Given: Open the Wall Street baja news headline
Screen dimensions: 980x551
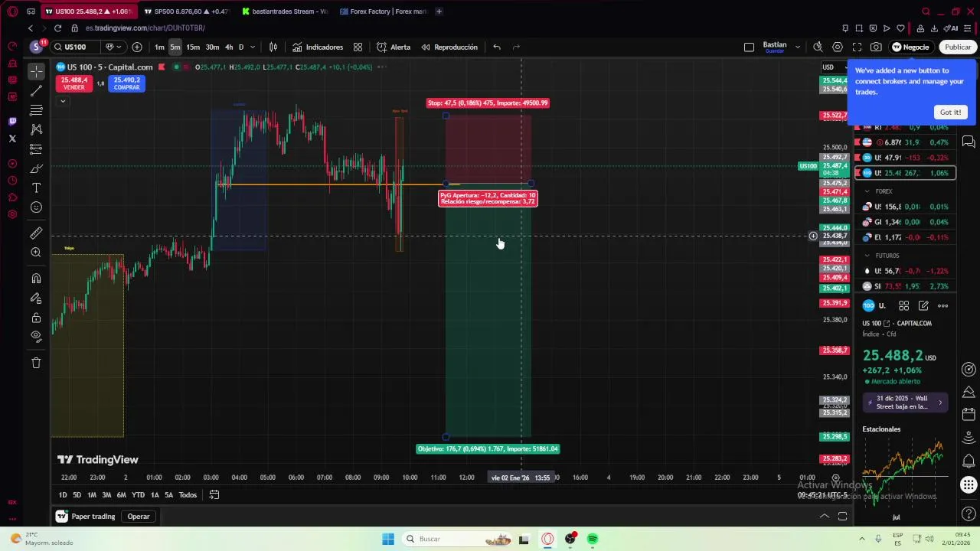Looking at the screenshot, I should [906, 403].
